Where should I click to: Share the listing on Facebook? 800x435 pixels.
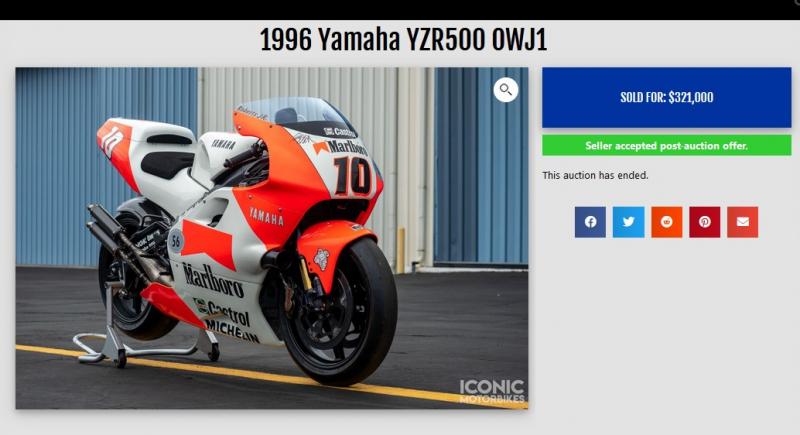click(x=590, y=222)
